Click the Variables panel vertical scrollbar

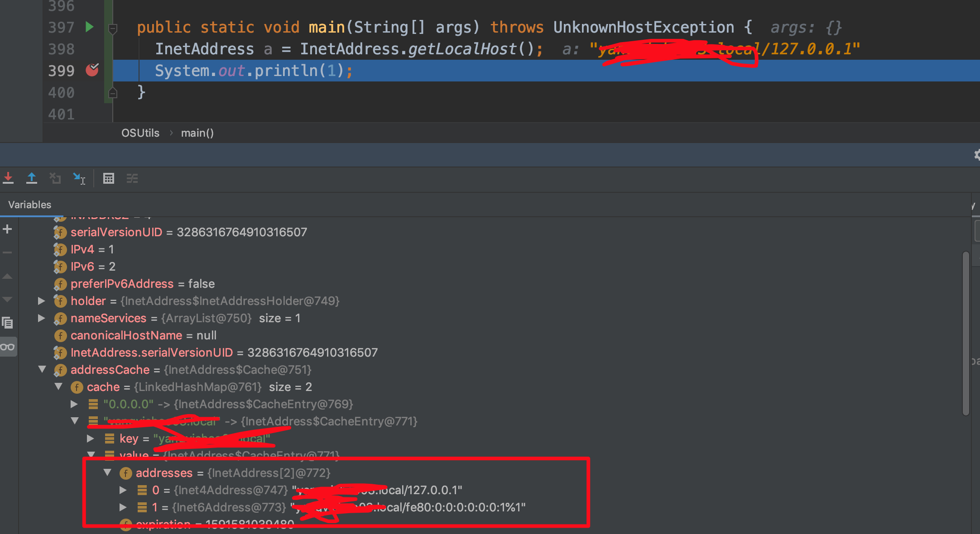pos(966,334)
